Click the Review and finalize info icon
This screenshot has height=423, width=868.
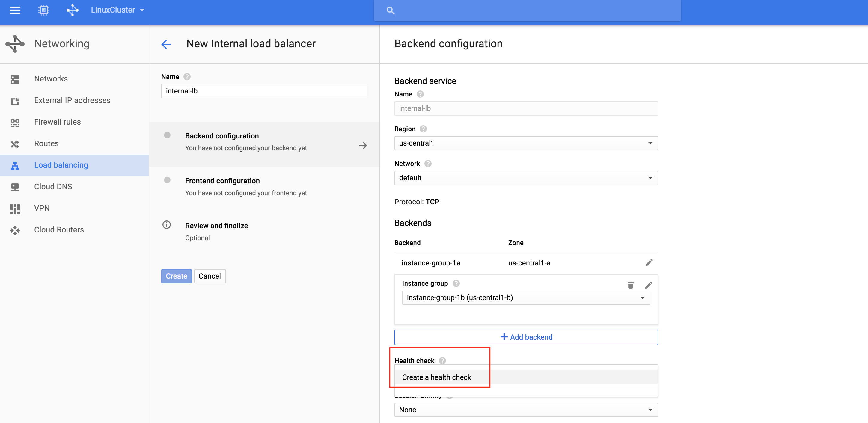click(166, 225)
